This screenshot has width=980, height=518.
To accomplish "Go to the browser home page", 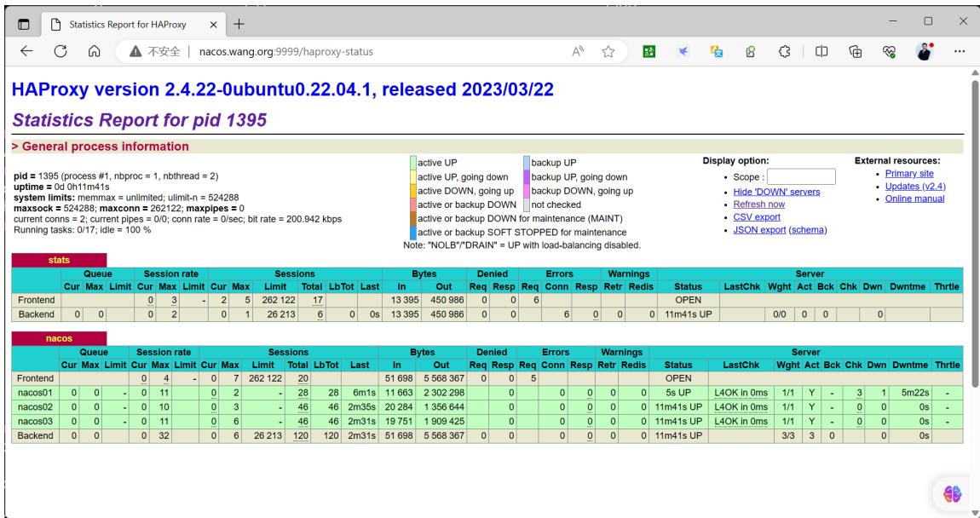I will 94,51.
